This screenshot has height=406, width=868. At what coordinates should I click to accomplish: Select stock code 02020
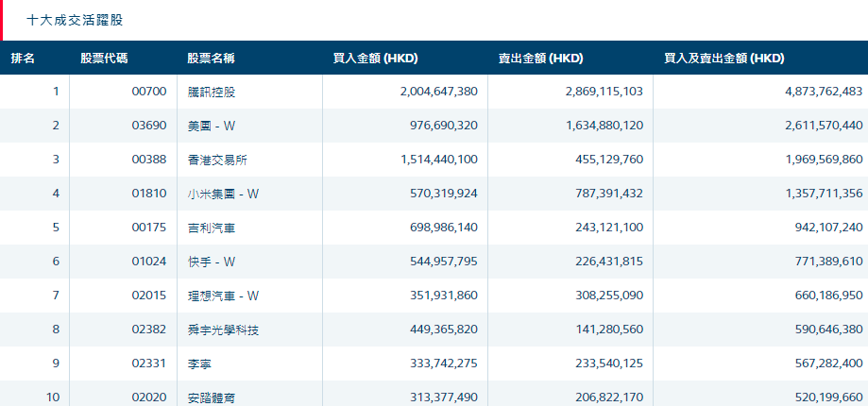pyautogui.click(x=149, y=398)
